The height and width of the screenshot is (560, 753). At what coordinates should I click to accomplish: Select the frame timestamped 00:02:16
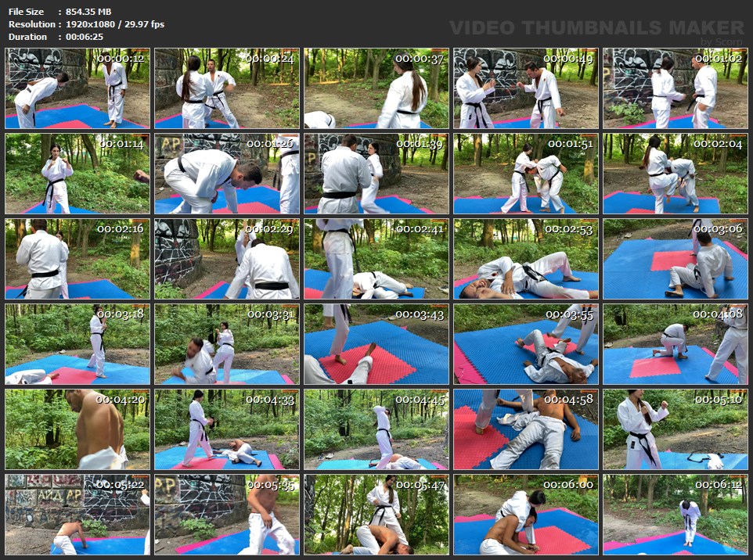(77, 259)
